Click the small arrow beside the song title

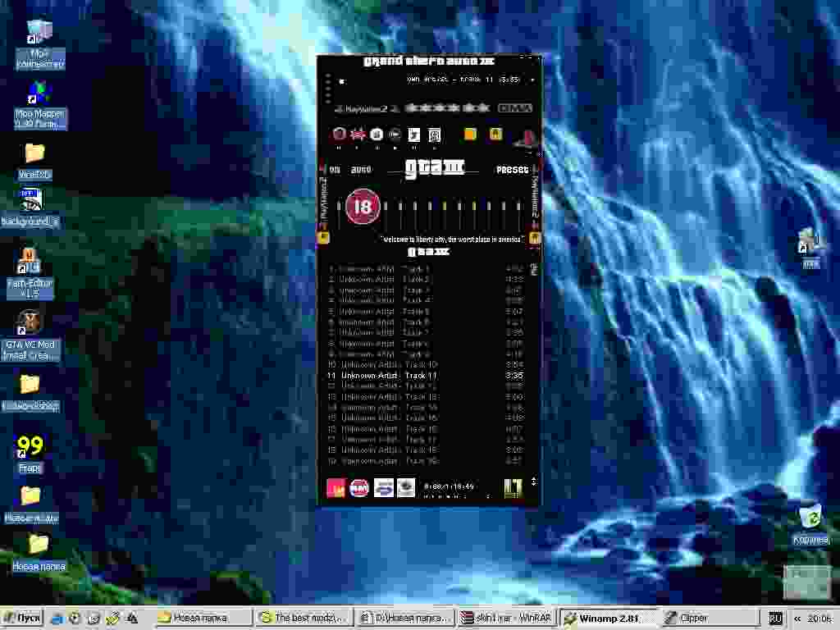[532, 80]
